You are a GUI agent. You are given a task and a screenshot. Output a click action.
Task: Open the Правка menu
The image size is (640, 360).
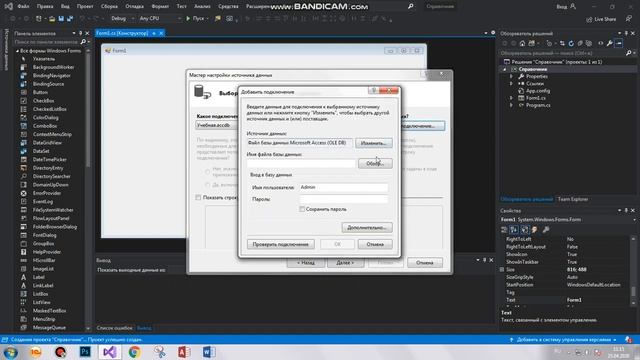click(x=45, y=7)
